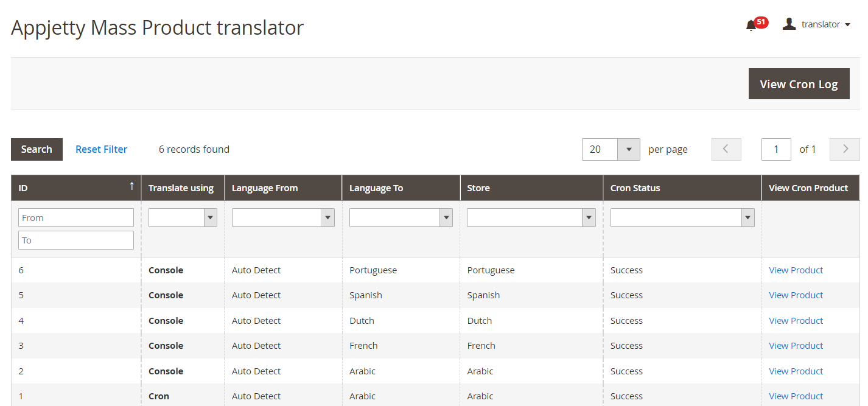View Product for the Portuguese row
868x406 pixels.
click(x=796, y=270)
